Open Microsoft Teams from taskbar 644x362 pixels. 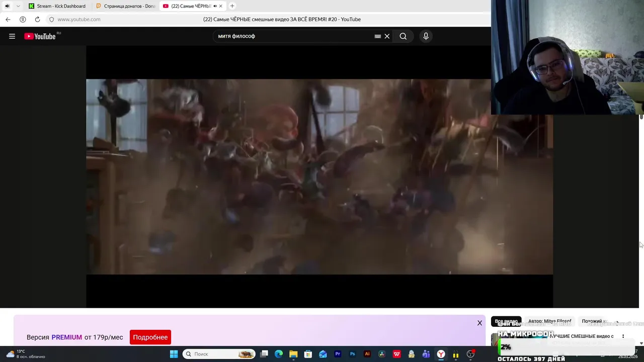point(426,354)
